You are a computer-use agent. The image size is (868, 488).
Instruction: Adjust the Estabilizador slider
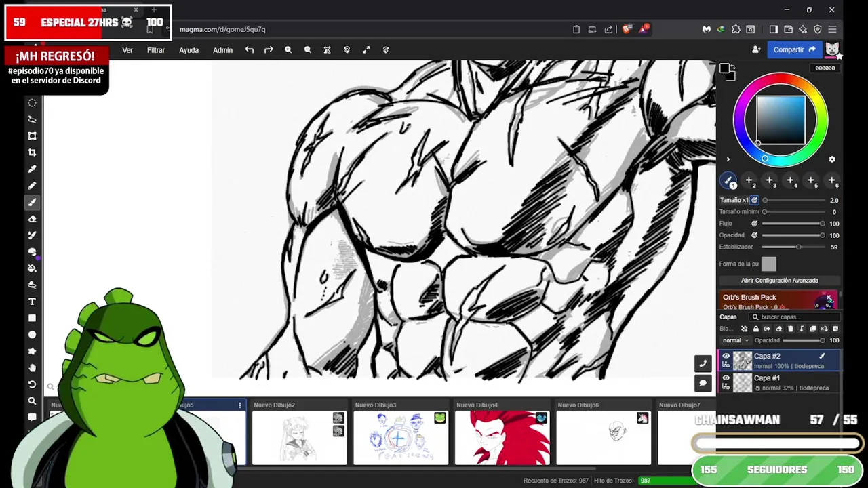pyautogui.click(x=793, y=247)
